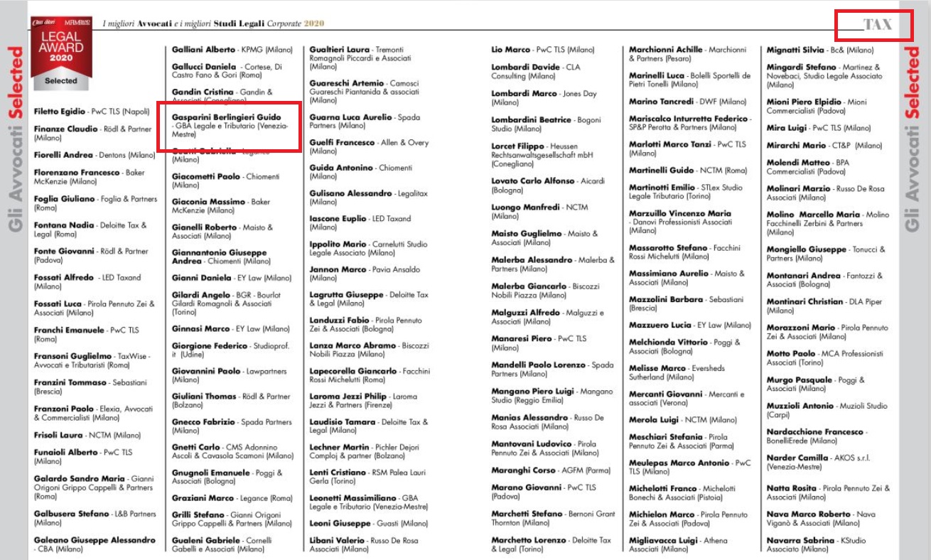The height and width of the screenshot is (560, 931).
Task: Click Iascone Euplio - LED Taxand
Action: [x=360, y=223]
